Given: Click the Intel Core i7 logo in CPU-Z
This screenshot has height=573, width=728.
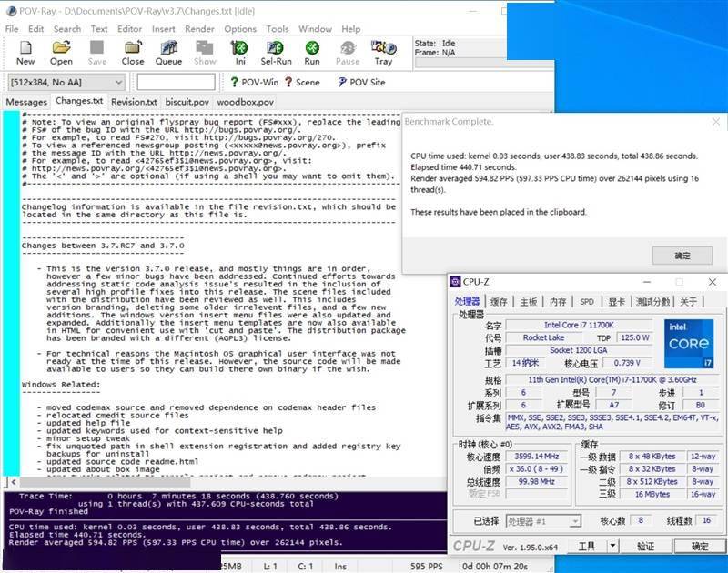Looking at the screenshot, I should (x=689, y=343).
